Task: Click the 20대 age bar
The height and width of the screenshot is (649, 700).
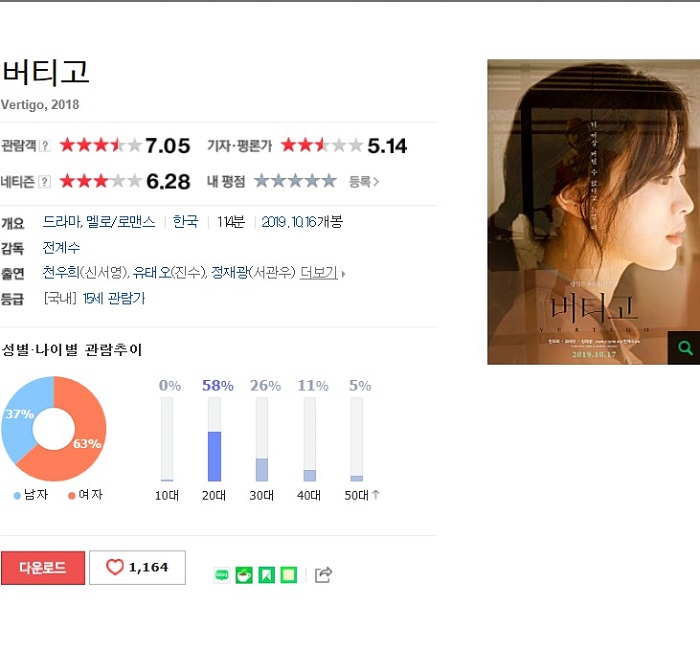Action: click(x=214, y=440)
